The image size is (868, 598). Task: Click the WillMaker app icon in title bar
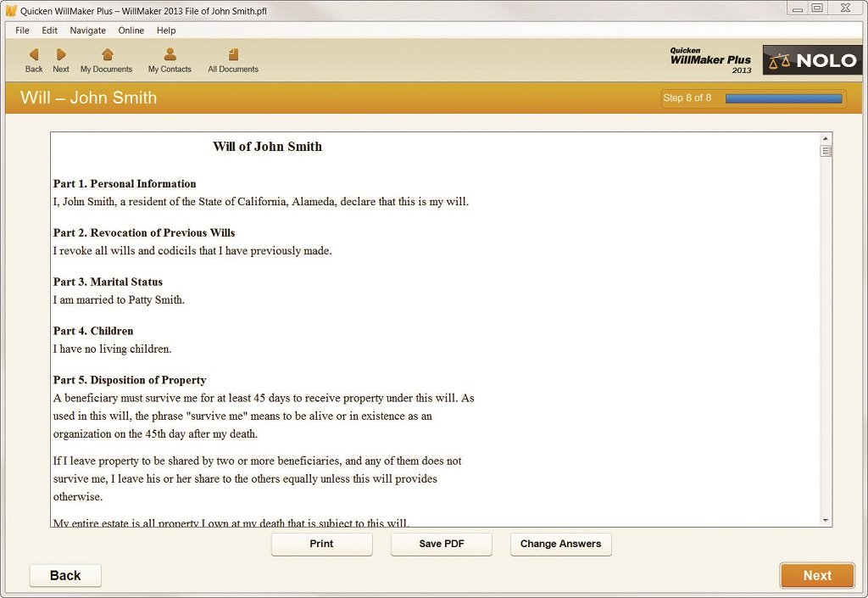(x=11, y=10)
